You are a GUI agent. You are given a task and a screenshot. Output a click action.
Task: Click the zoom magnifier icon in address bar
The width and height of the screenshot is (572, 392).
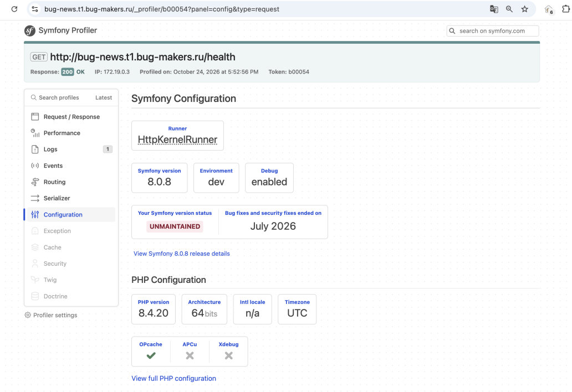coord(509,9)
